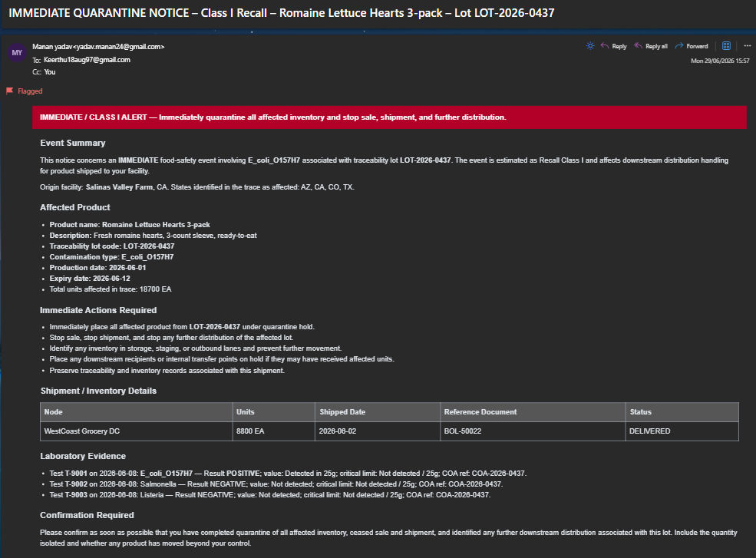The image size is (756, 558).
Task: Click the email date Mon 29/06/2026 15:57
Action: [720, 61]
